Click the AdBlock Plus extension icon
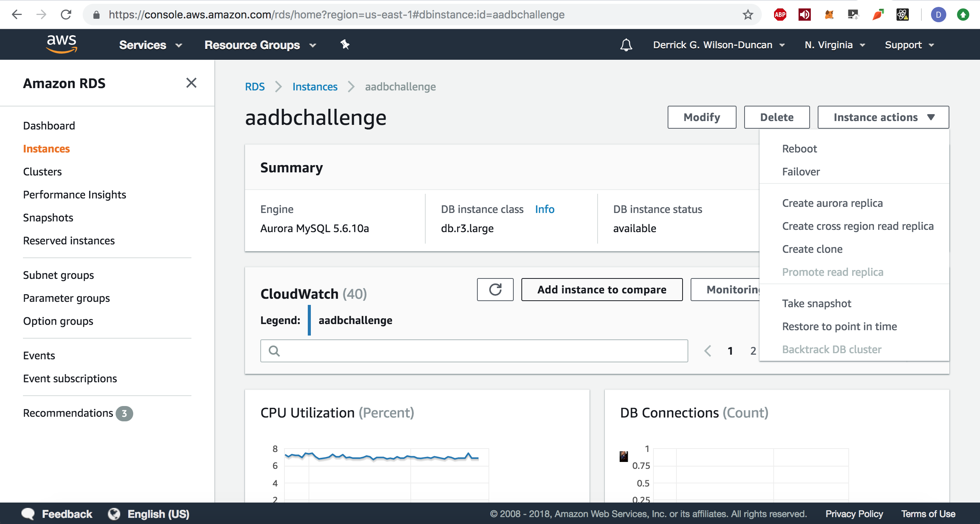 pos(780,15)
